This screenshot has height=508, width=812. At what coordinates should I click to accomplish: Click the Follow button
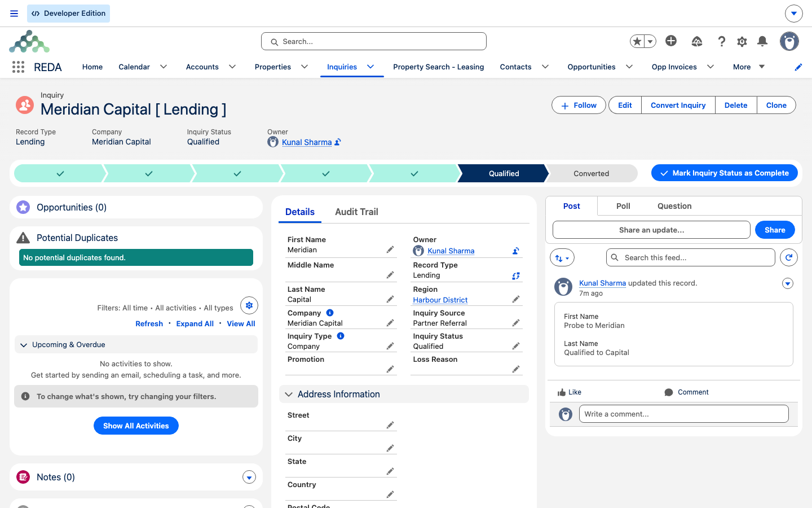point(579,105)
